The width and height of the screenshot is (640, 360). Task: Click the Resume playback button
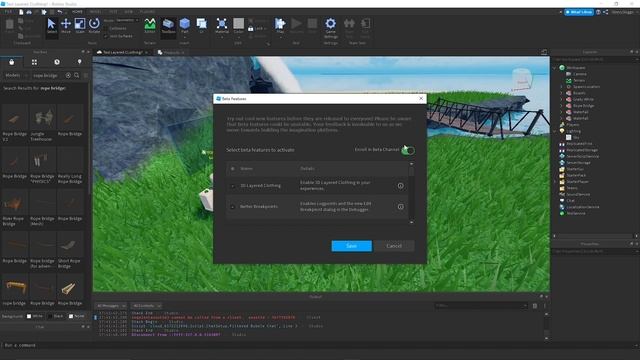tap(297, 26)
